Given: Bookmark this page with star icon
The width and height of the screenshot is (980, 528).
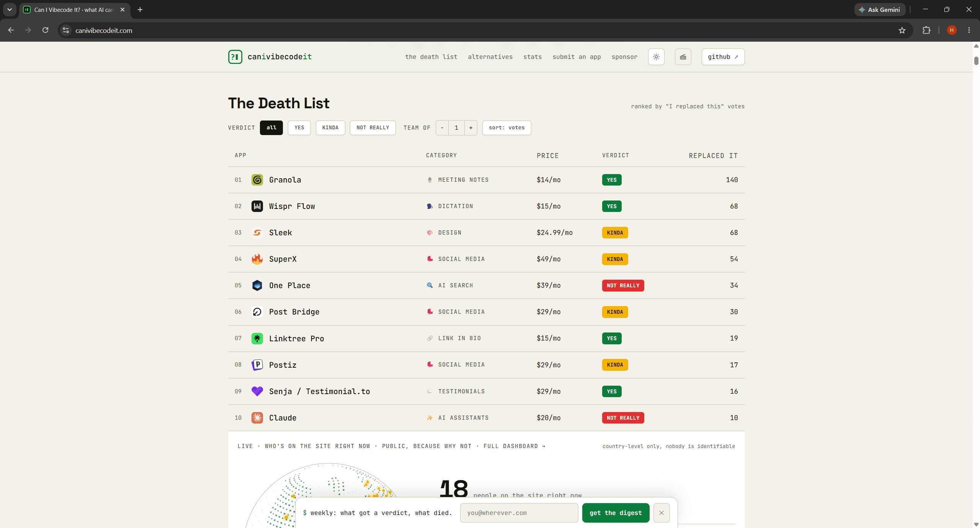Looking at the screenshot, I should [x=902, y=30].
